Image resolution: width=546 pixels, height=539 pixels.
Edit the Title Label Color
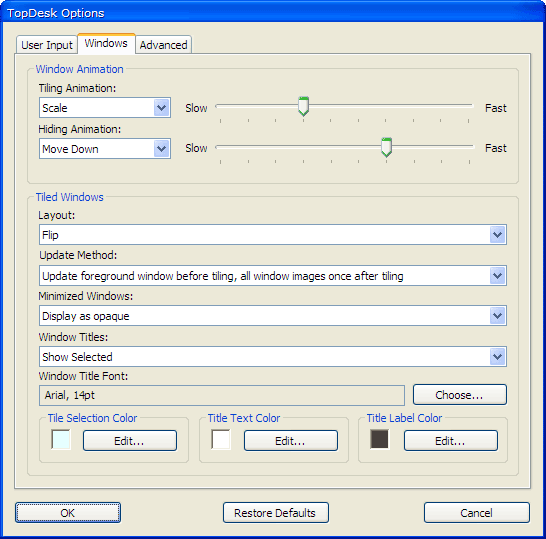click(x=451, y=441)
